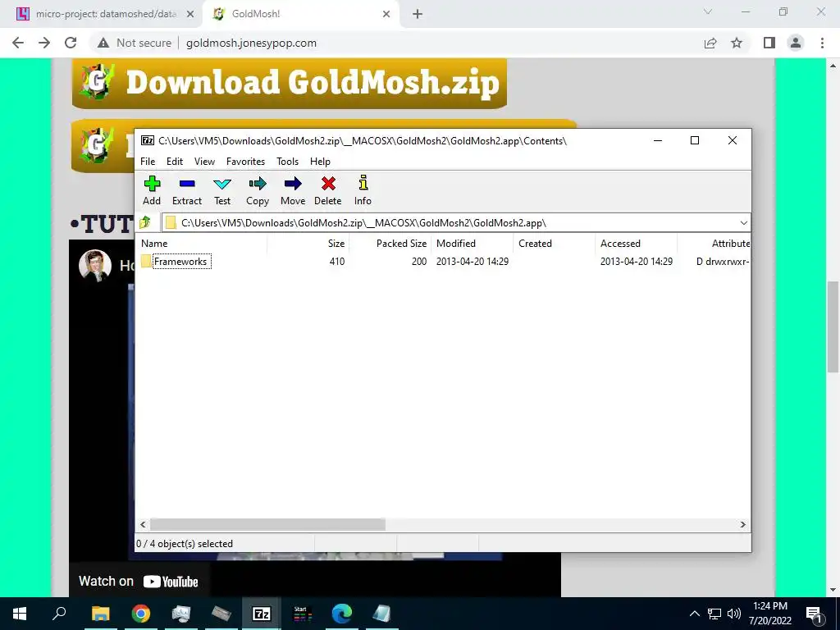Open the Chrome profile avatar

pos(796,43)
